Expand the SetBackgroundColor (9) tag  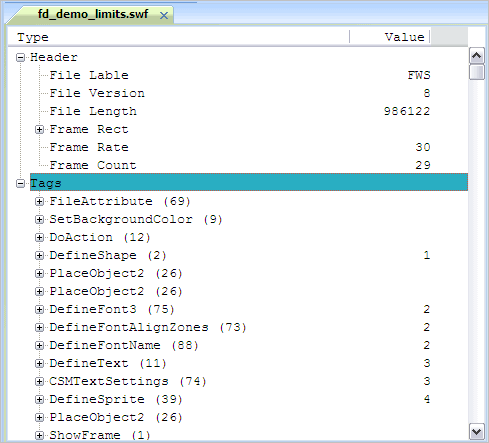click(x=39, y=220)
